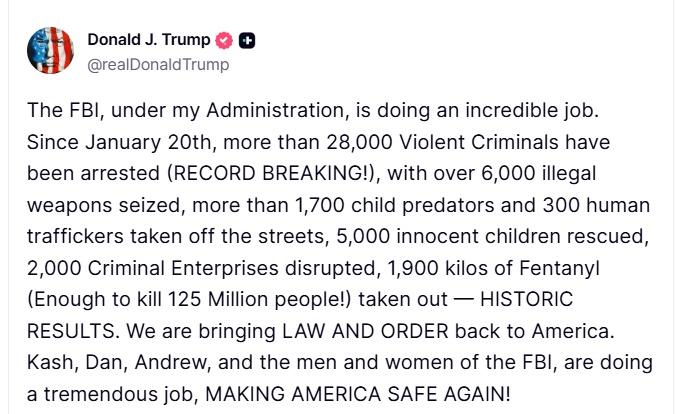Image resolution: width=675 pixels, height=414 pixels.
Task: Click the flag-themed profile avatar
Action: pos(50,51)
